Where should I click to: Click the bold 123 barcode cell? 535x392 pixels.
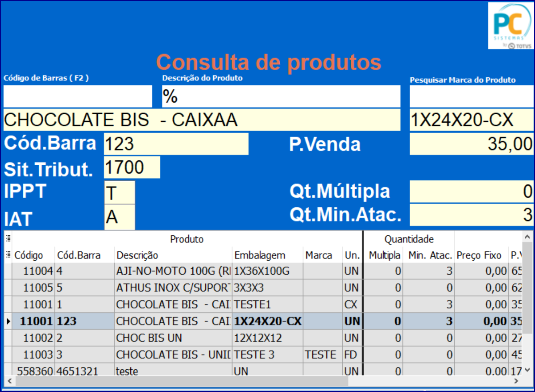coord(84,321)
